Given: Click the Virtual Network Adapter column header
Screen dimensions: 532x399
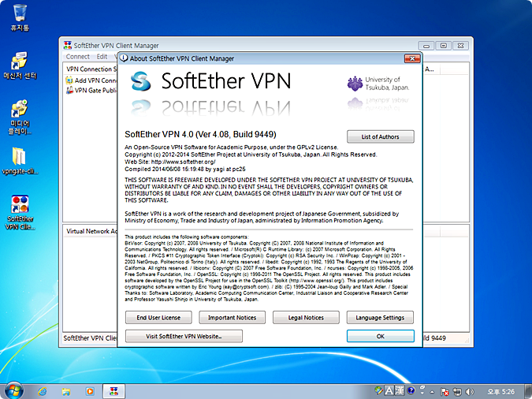Looking at the screenshot, I should (91, 231).
